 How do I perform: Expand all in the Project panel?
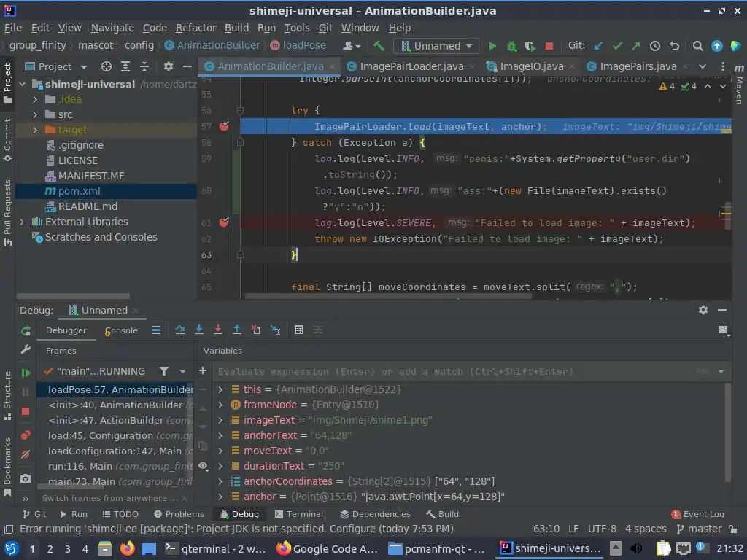(125, 66)
